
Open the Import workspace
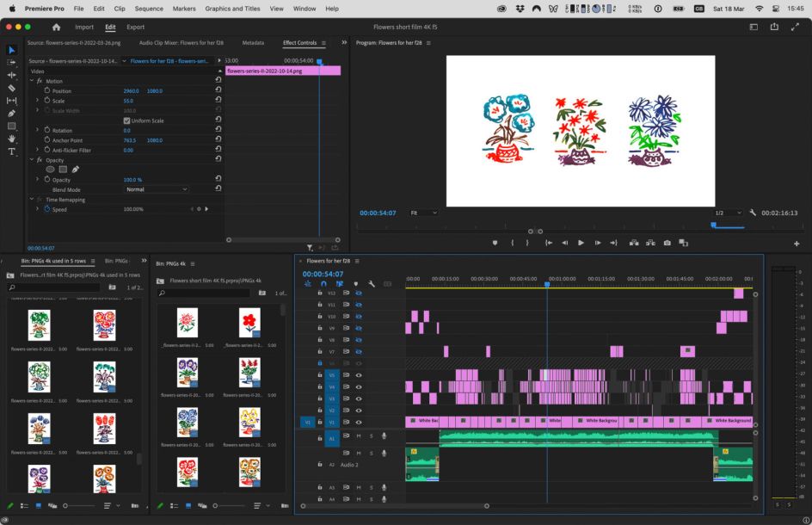(84, 27)
